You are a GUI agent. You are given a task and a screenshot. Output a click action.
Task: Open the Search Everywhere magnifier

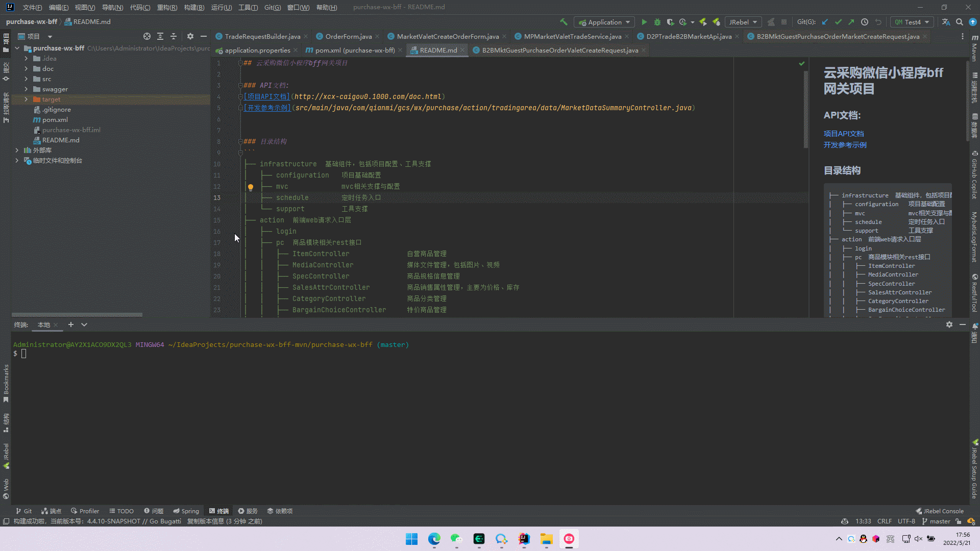pyautogui.click(x=960, y=22)
